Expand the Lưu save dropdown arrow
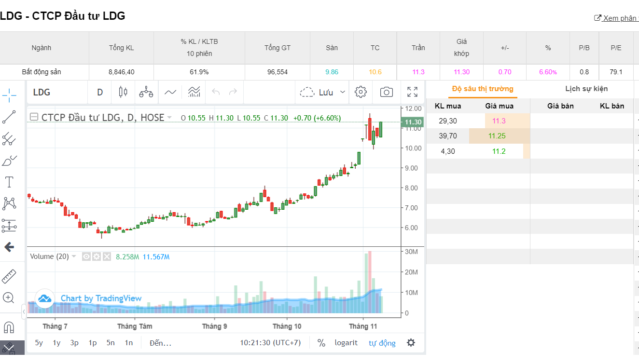This screenshot has height=364, width=639. (x=343, y=92)
